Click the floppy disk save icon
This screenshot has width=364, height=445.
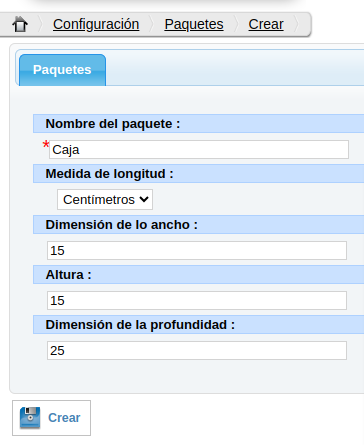click(30, 417)
